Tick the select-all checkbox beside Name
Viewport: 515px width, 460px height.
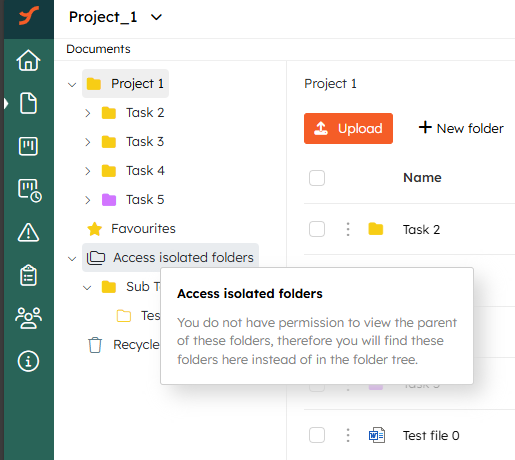(317, 178)
